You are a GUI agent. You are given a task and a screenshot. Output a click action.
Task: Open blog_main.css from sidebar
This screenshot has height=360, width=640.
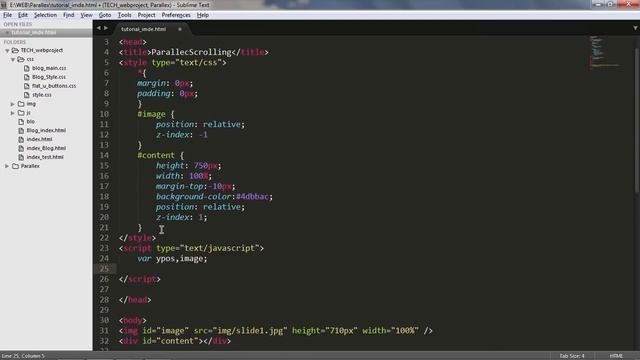pyautogui.click(x=49, y=68)
